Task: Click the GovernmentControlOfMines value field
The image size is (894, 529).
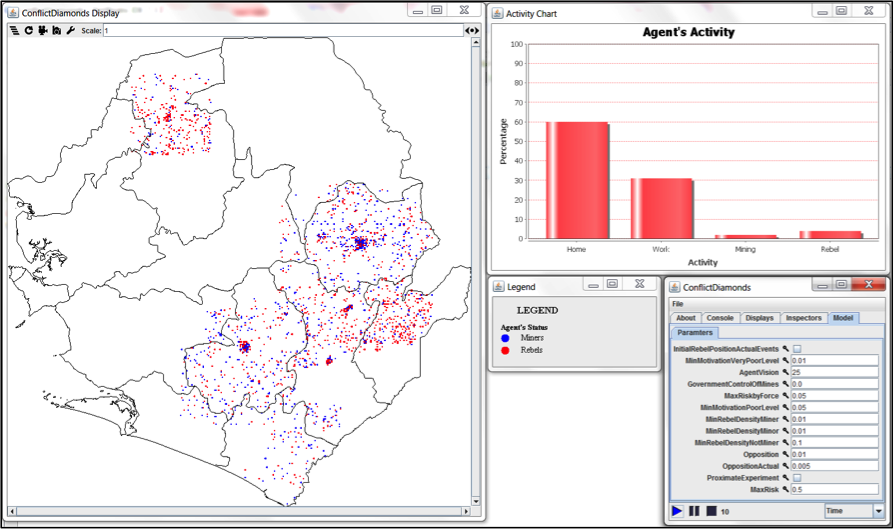Action: pyautogui.click(x=835, y=384)
